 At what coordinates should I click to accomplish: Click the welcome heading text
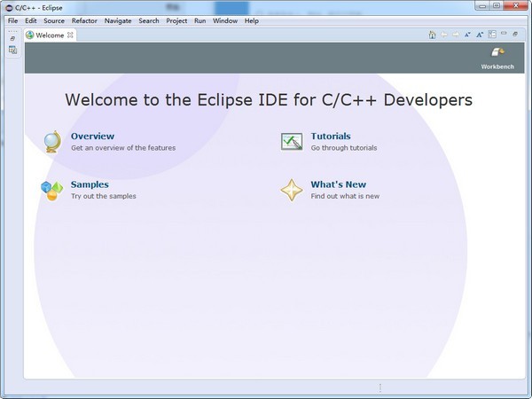(x=269, y=99)
